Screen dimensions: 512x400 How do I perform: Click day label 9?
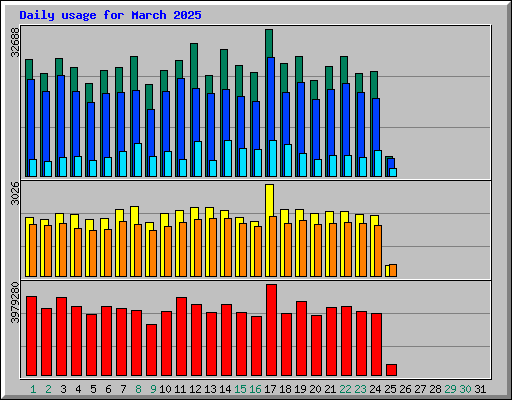[153, 389]
